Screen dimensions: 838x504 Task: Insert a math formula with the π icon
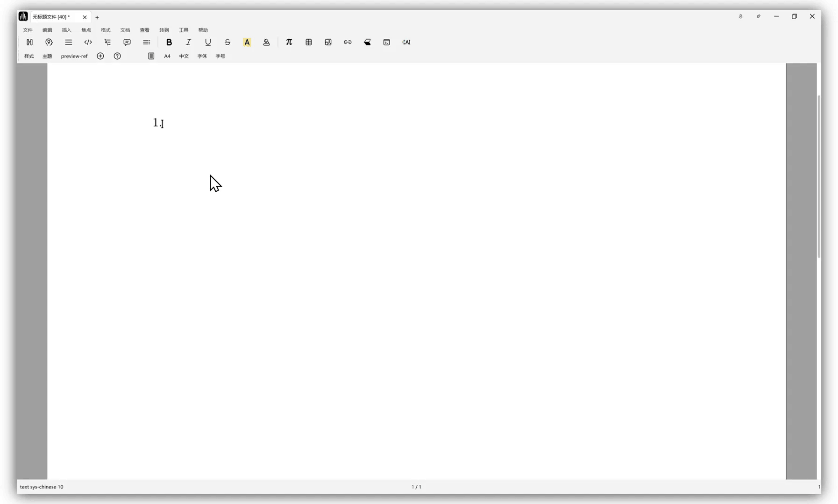point(289,42)
